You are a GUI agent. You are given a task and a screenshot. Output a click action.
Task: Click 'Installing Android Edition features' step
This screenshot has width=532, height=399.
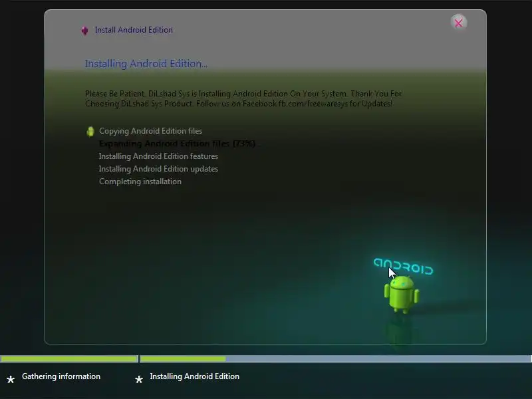[158, 156]
